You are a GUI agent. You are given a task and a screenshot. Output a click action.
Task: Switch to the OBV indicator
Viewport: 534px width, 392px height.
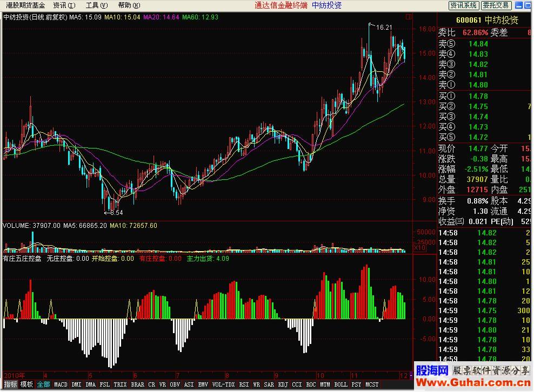pyautogui.click(x=175, y=384)
